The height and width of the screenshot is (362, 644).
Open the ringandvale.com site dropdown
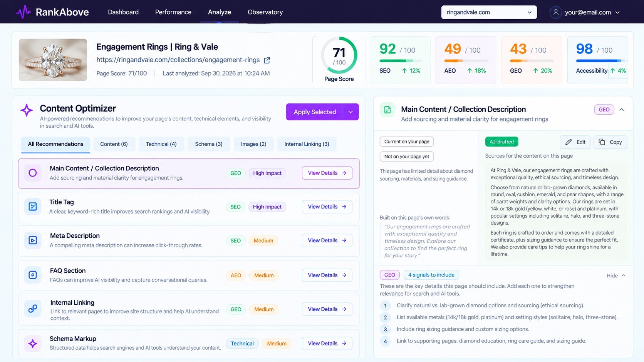489,12
